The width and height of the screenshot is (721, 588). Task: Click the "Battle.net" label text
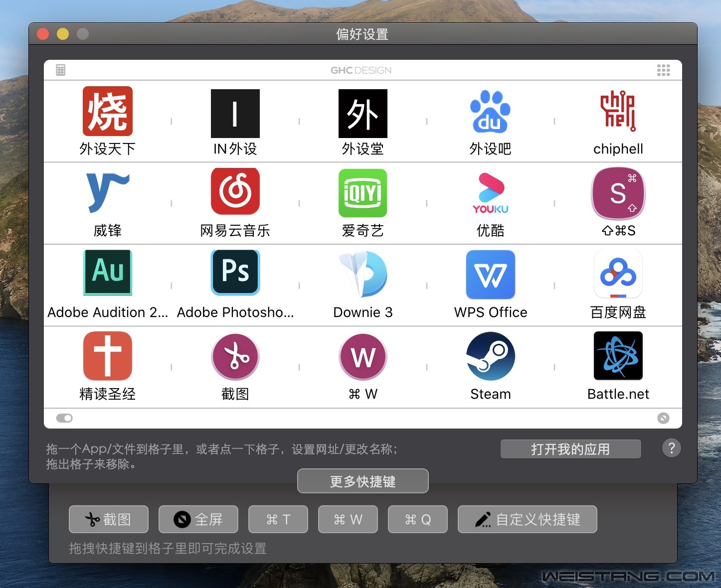point(618,394)
